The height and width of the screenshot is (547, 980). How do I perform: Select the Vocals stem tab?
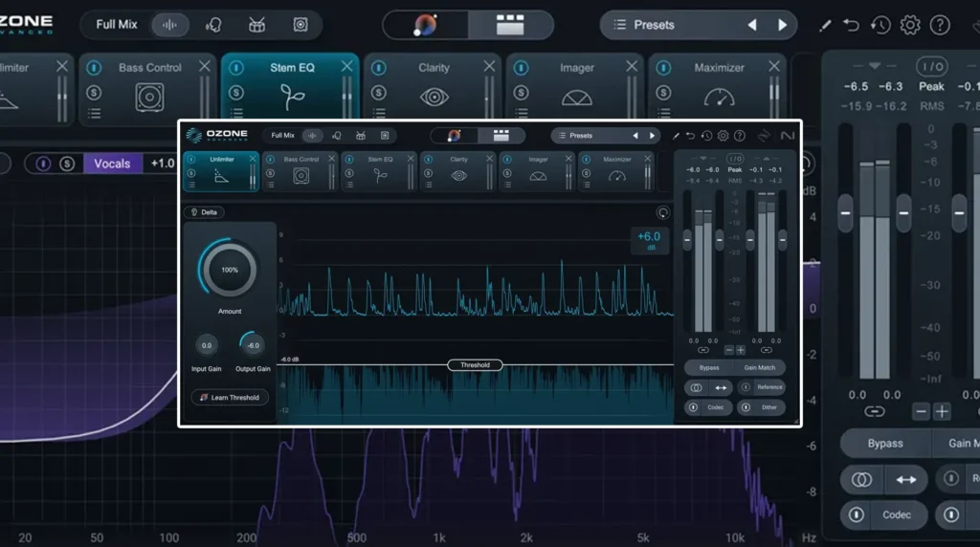pos(113,164)
